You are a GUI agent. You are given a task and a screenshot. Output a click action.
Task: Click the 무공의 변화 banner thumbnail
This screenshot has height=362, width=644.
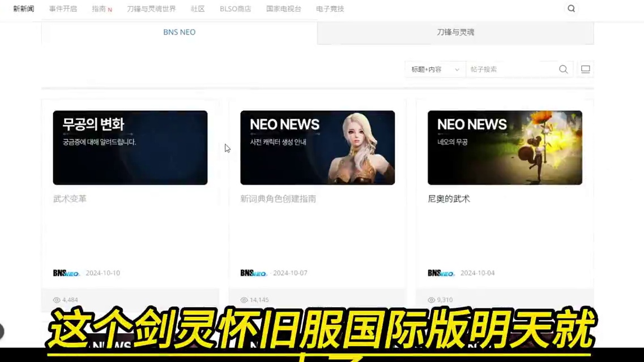tap(130, 148)
